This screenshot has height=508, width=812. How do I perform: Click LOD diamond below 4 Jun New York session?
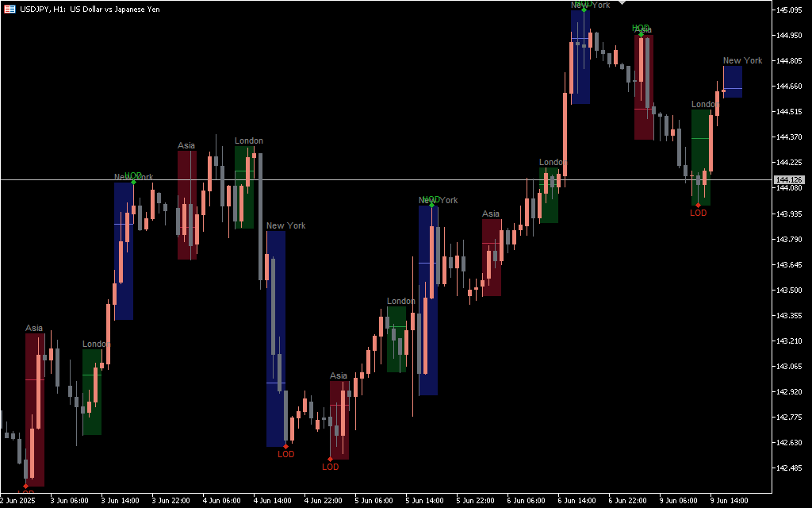pos(285,447)
